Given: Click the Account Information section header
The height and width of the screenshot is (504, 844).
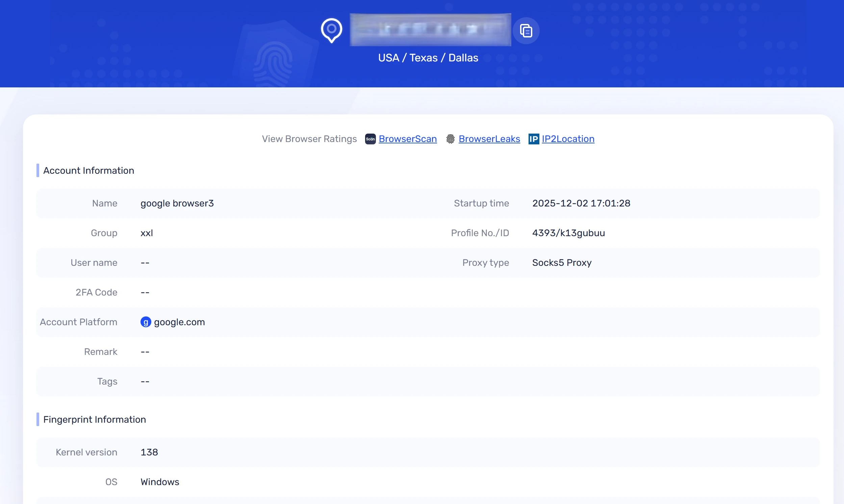Looking at the screenshot, I should point(88,170).
